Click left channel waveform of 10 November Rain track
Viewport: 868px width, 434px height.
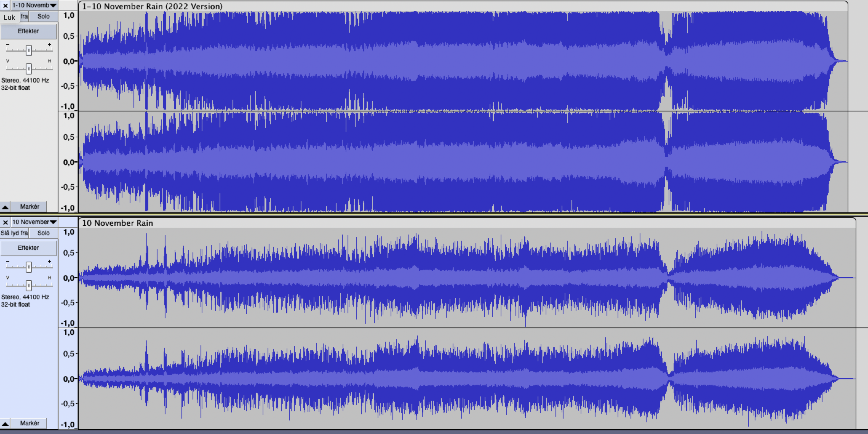coord(467,278)
